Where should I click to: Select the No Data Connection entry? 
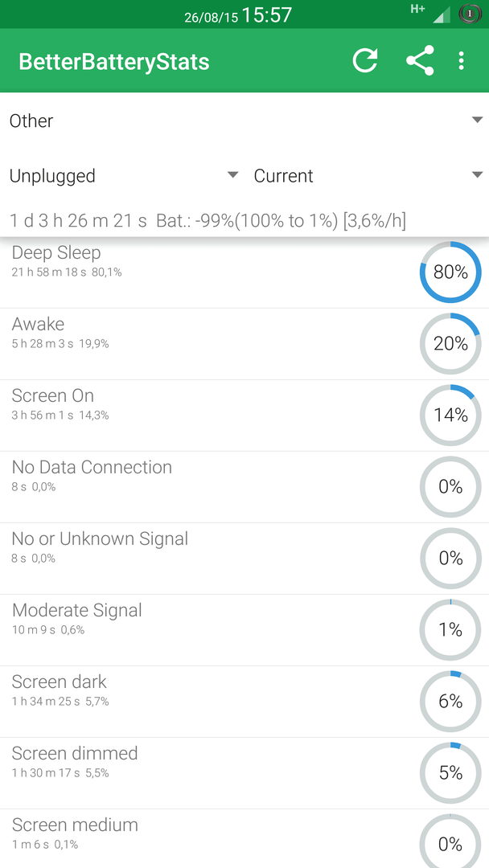244,487
